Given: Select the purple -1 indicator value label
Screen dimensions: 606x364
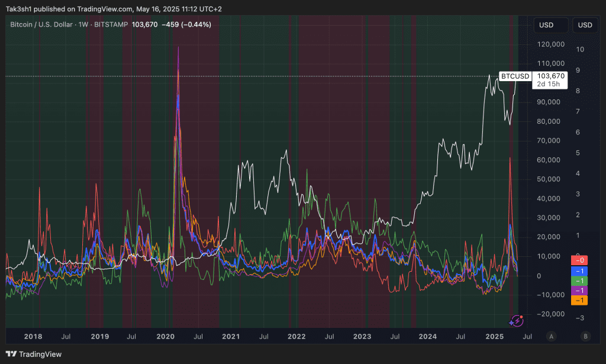Looking at the screenshot, I should [x=579, y=291].
